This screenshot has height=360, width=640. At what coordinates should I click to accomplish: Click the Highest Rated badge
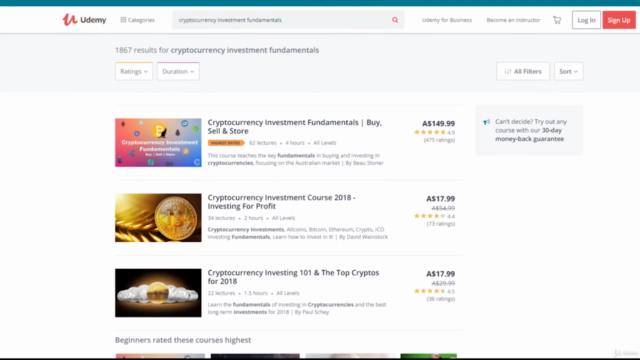coord(226,143)
